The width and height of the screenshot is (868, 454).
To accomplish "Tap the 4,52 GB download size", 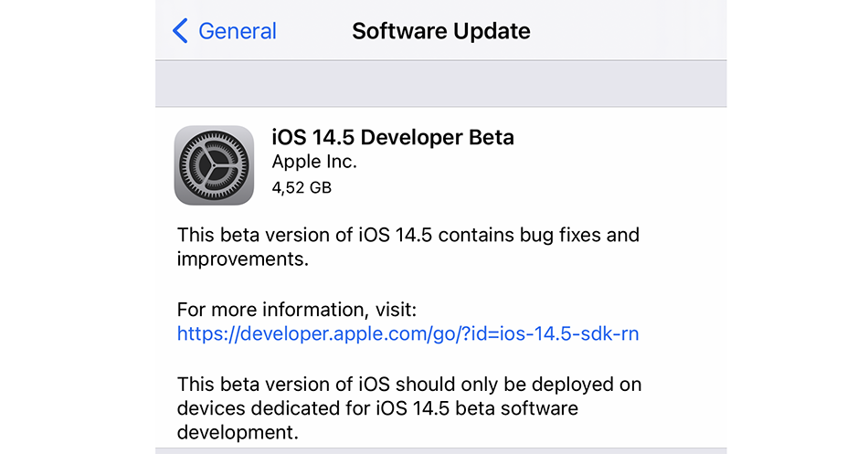I will [302, 187].
